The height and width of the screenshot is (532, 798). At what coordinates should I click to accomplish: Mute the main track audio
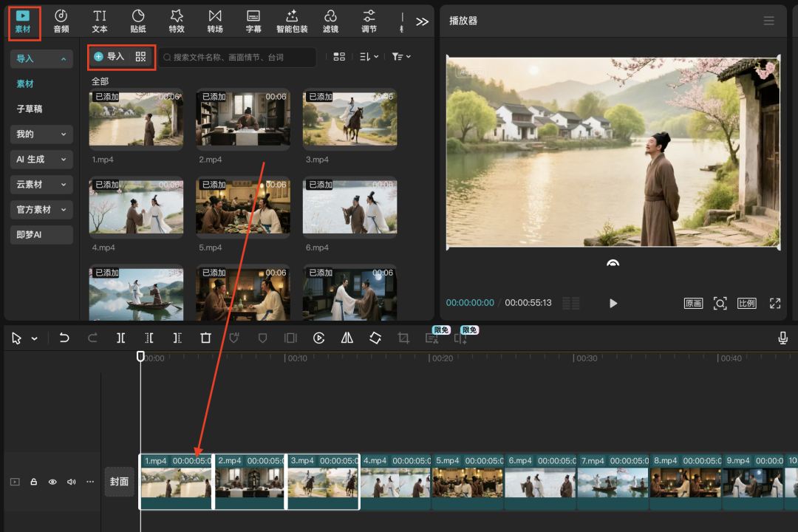tap(71, 482)
